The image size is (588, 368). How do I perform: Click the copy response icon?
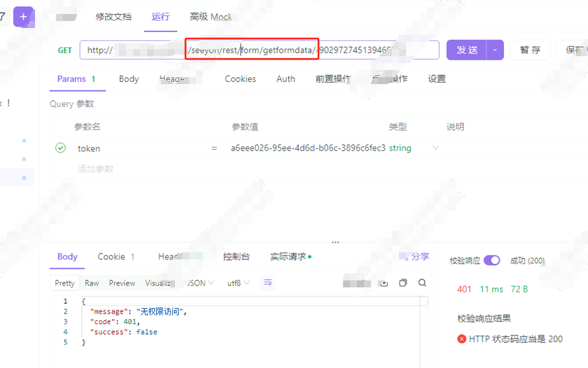403,283
